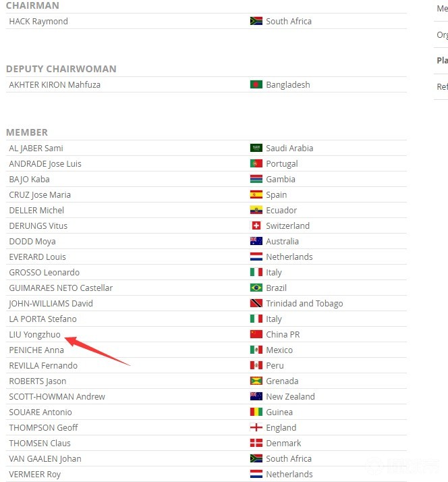Select the Trinidad and Tobago flag
This screenshot has width=448, height=482.
click(x=256, y=304)
